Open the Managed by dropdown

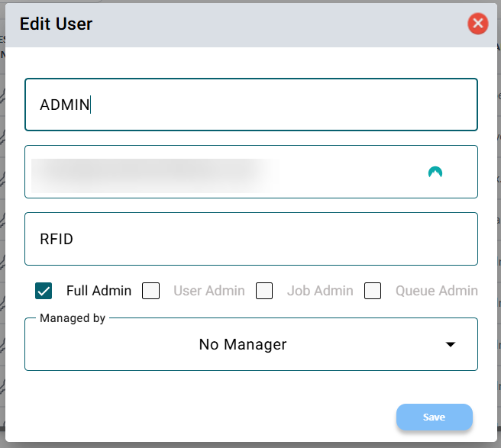pos(250,345)
